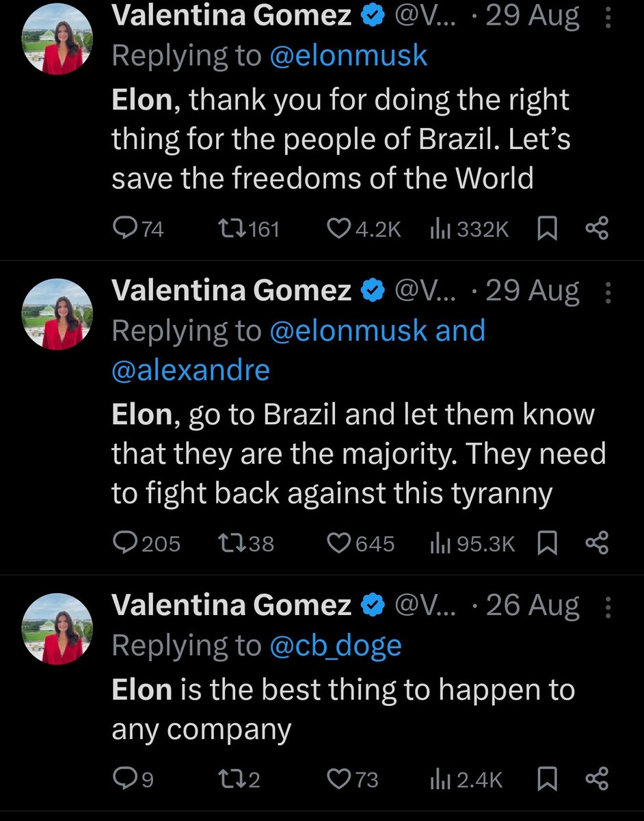This screenshot has height=821, width=644.
Task: Share the tweet about freedoms of the World
Action: tap(597, 229)
